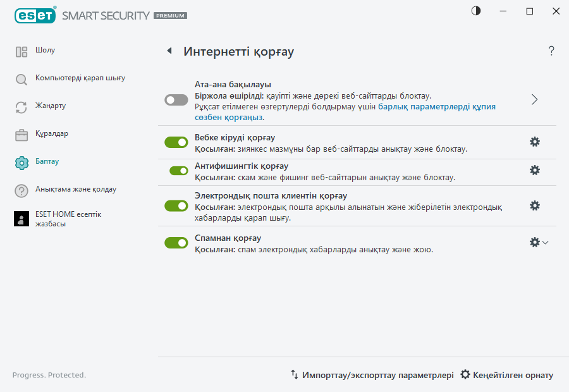Click Импорттау/экспорттау параметрлері option
This screenshot has width=569, height=392.
pyautogui.click(x=373, y=375)
